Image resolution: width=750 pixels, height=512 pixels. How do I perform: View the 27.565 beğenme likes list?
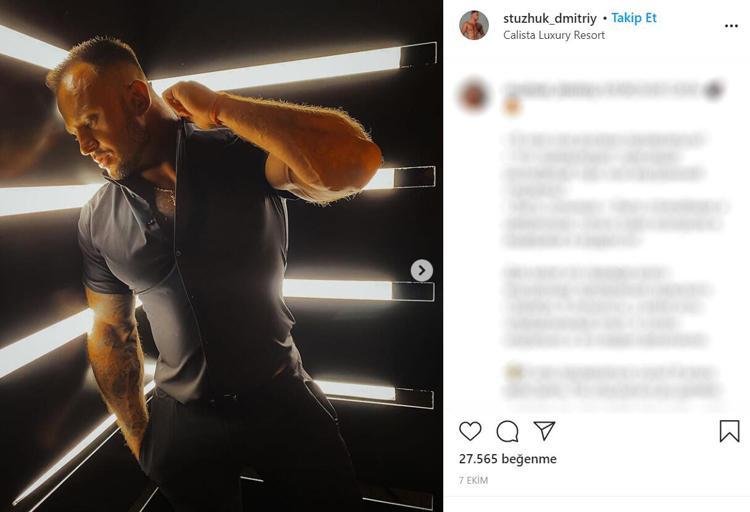click(508, 459)
